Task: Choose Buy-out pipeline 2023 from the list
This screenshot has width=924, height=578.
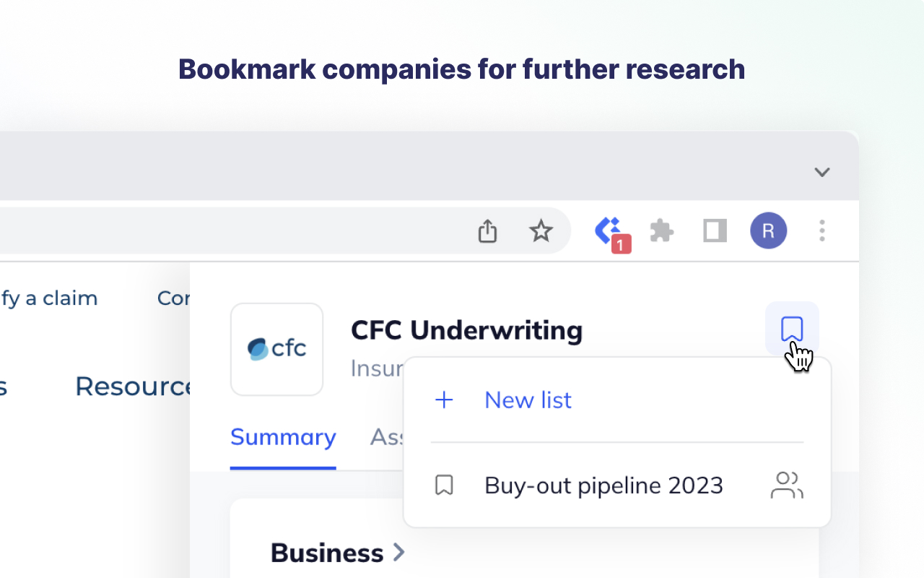Action: 603,486
